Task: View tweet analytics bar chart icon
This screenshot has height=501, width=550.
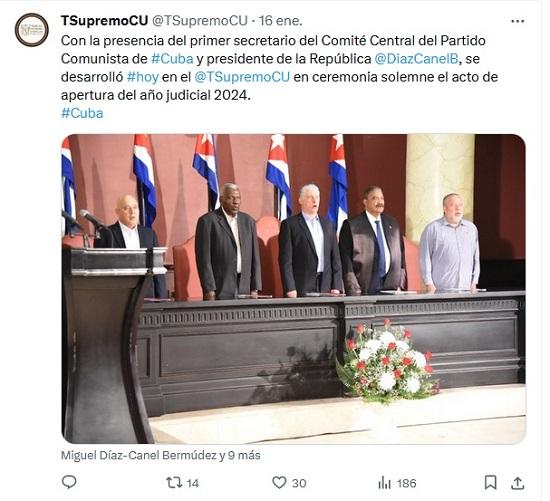Action: pyautogui.click(x=384, y=483)
